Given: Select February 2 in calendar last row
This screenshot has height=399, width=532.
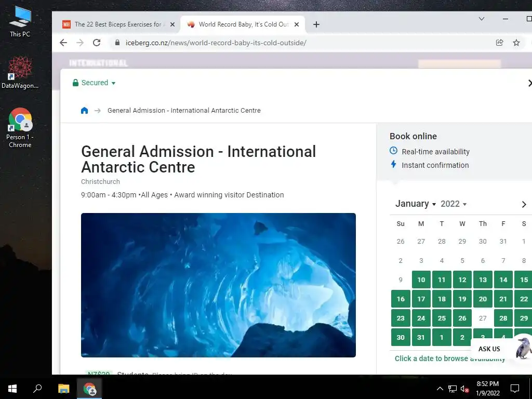Looking at the screenshot, I should coord(462,337).
